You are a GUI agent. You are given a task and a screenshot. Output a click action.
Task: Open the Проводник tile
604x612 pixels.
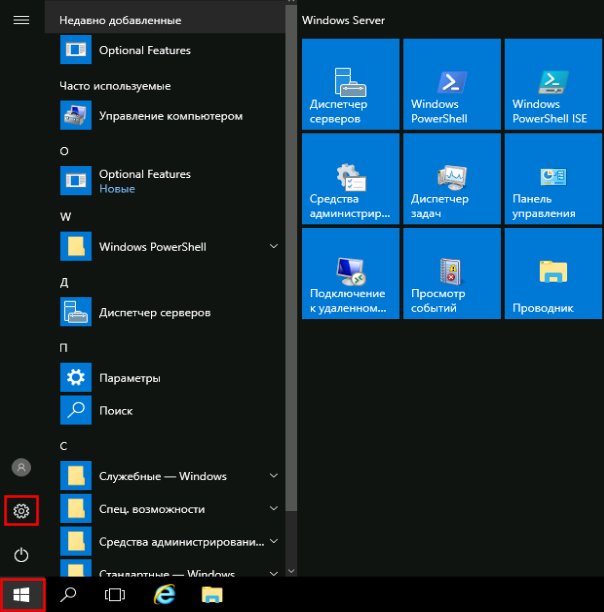(553, 274)
